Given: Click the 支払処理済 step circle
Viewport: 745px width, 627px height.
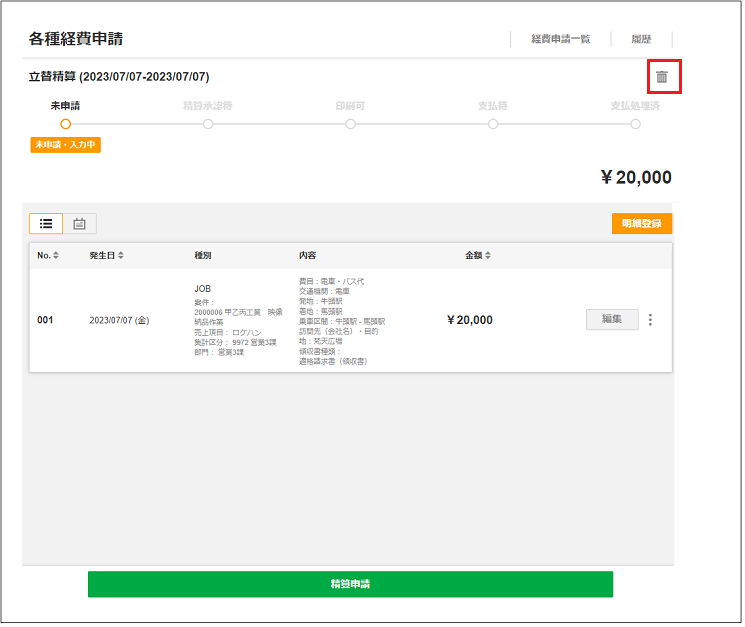Looking at the screenshot, I should [x=636, y=125].
